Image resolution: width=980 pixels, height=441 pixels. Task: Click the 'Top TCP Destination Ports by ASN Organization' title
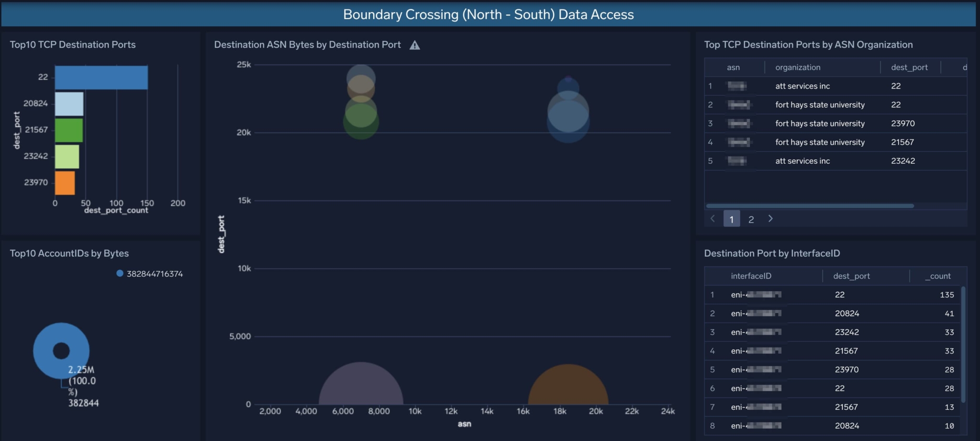click(808, 45)
